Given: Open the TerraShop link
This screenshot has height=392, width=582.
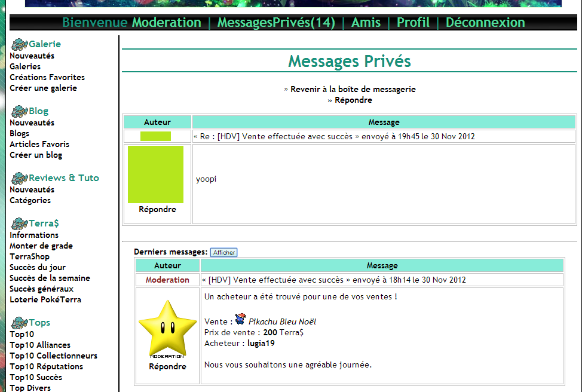Looking at the screenshot, I should pos(29,256).
